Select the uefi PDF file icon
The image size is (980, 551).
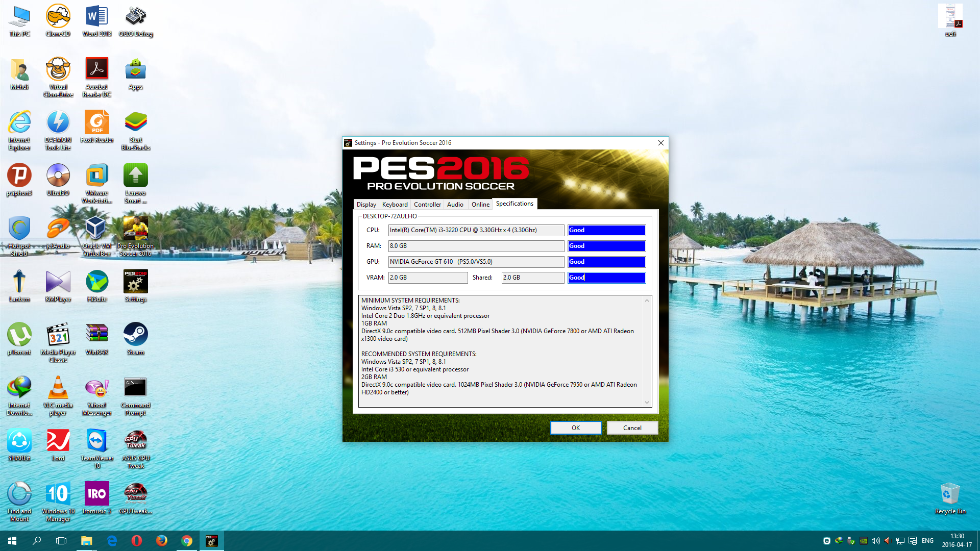(x=950, y=20)
